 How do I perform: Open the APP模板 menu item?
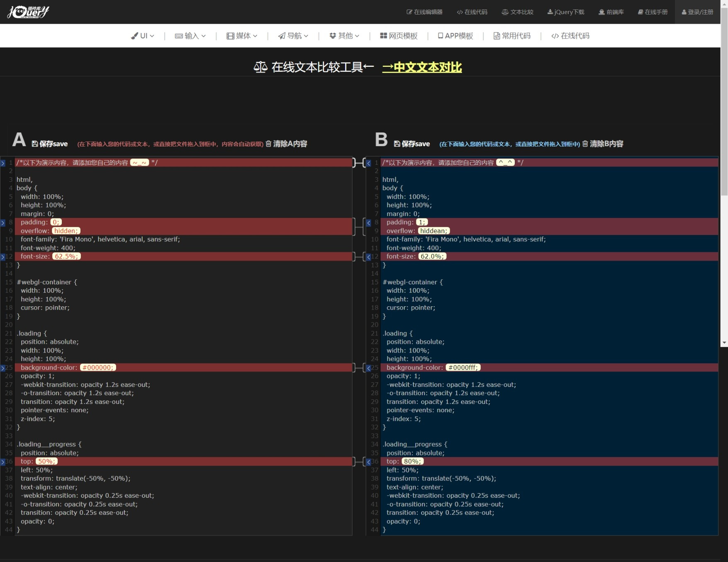click(455, 36)
